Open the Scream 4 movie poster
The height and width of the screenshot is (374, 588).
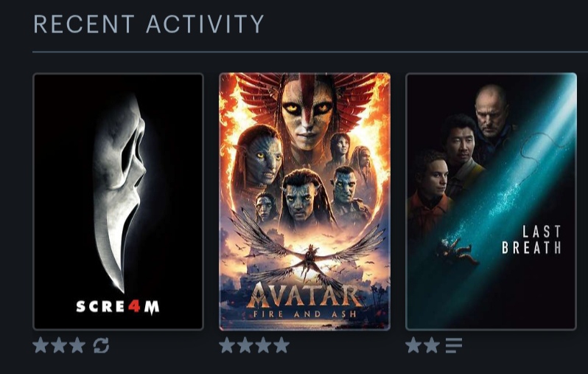tap(118, 201)
